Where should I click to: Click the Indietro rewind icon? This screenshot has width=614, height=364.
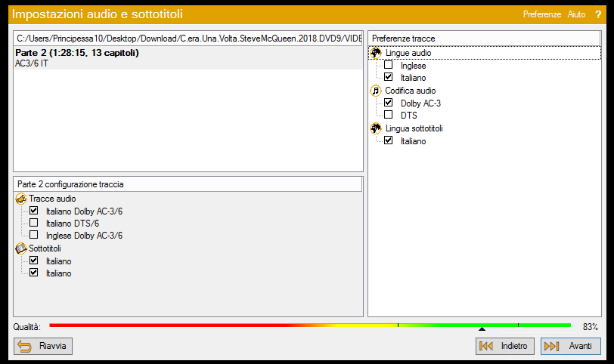[x=486, y=346]
